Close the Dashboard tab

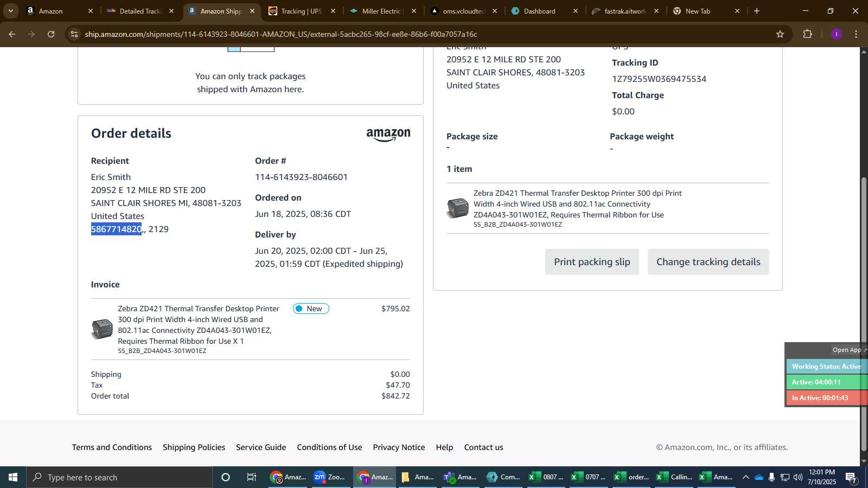pos(576,11)
